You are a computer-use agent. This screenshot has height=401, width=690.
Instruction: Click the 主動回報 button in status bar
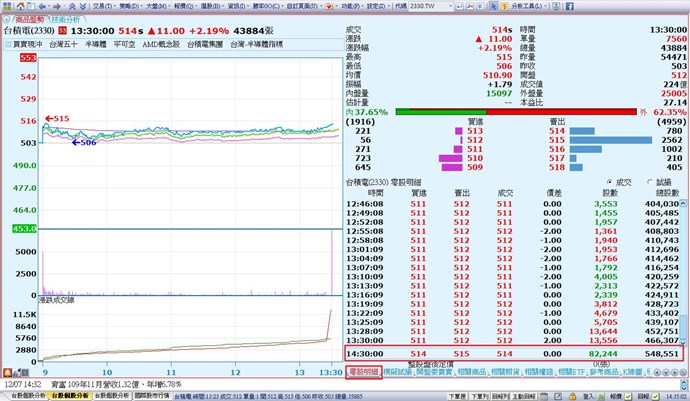point(524,397)
